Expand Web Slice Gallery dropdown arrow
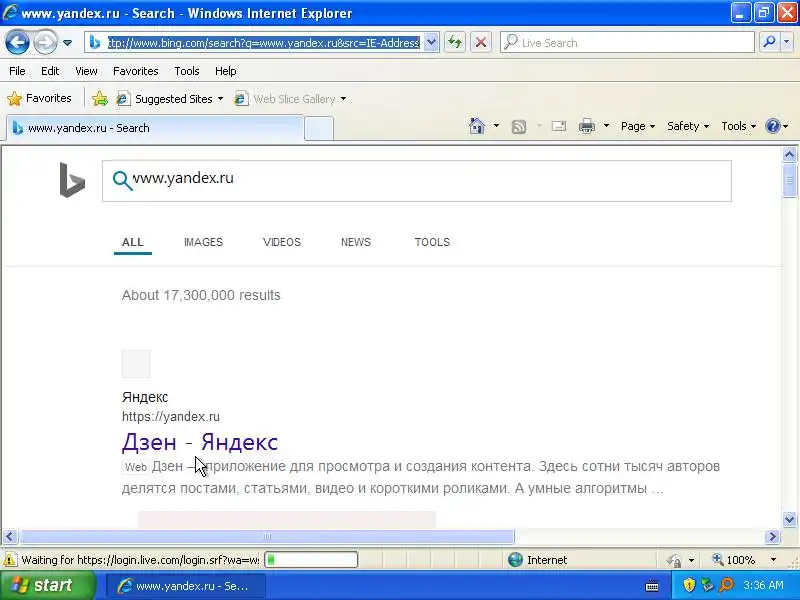Screen dimensions: 800x600 tap(343, 98)
